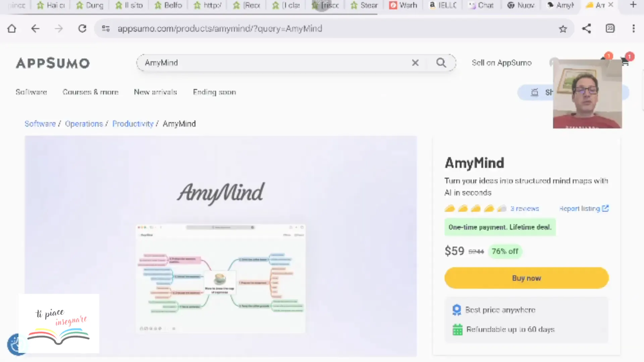
Task: Click Best price anywhere text
Action: (500, 310)
